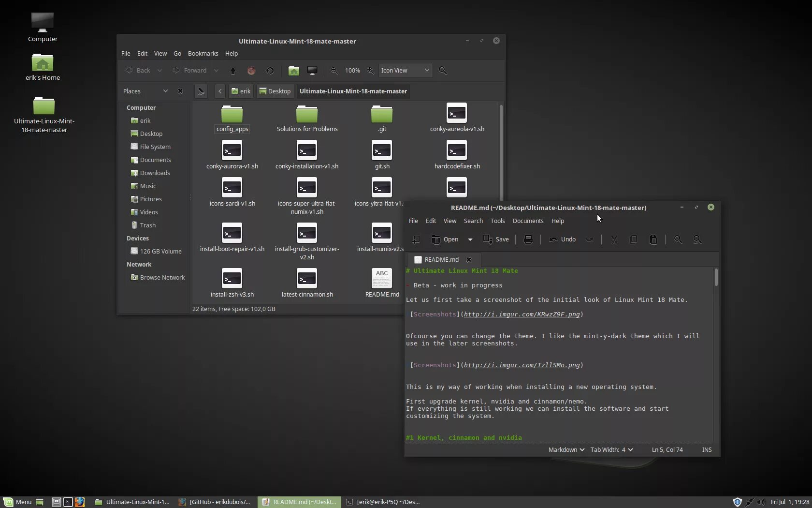Viewport: 812px width, 508px height.
Task: Create new document in the editor
Action: 416,239
